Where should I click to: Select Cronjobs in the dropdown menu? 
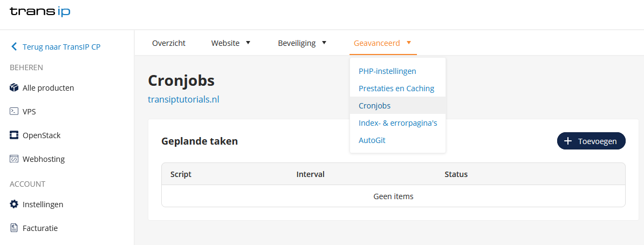point(374,106)
